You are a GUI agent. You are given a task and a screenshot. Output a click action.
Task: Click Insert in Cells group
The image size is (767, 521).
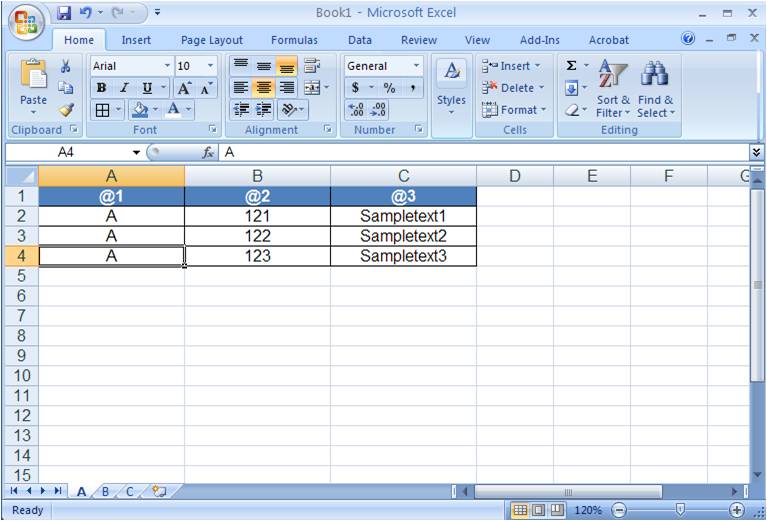click(x=511, y=66)
